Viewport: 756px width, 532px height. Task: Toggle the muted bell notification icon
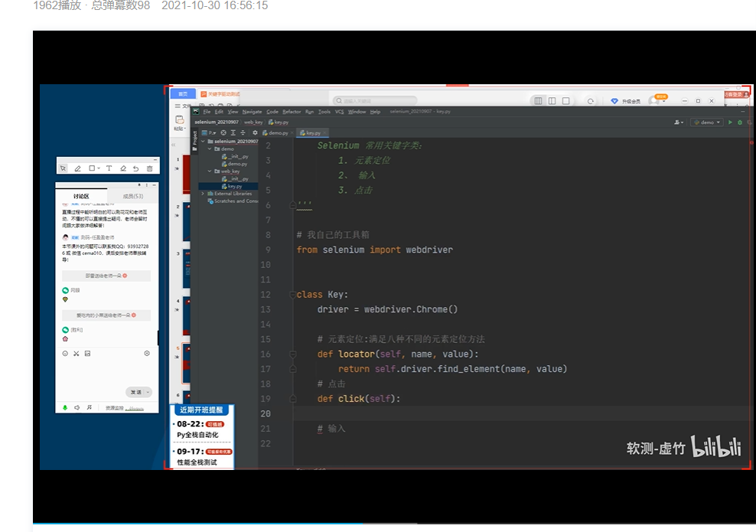(x=90, y=407)
